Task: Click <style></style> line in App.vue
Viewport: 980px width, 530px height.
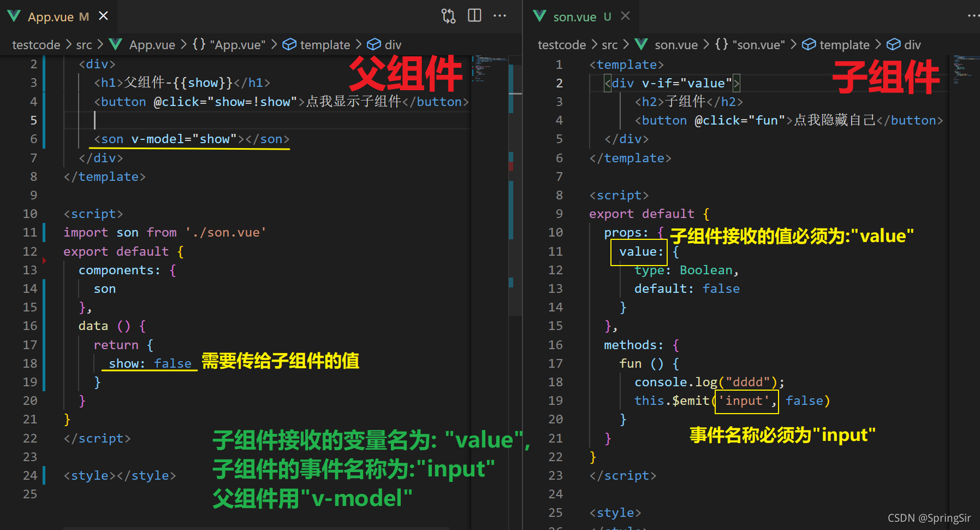Action: 120,475
